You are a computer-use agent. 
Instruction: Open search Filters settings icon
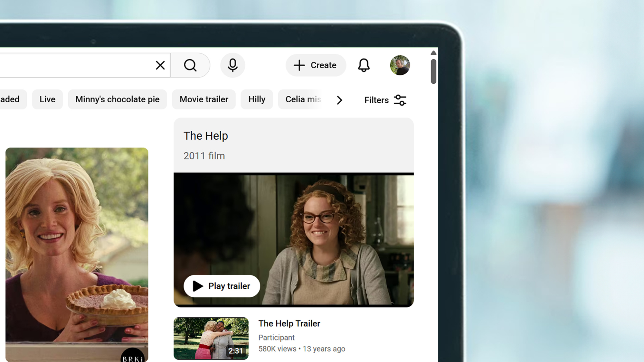coord(400,100)
